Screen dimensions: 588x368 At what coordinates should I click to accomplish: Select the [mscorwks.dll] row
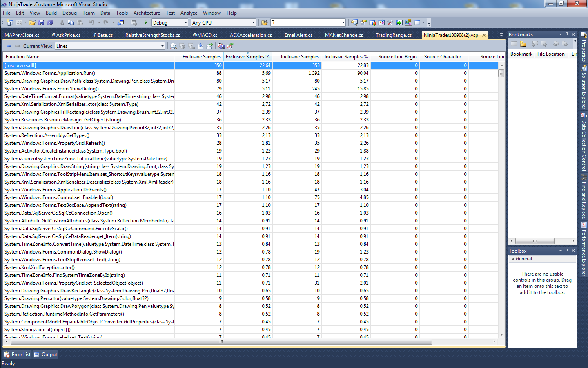250,65
